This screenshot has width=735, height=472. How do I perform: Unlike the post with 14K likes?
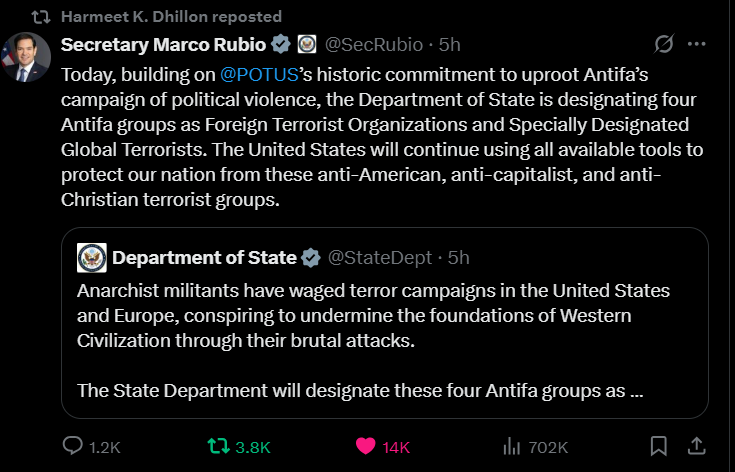[367, 446]
